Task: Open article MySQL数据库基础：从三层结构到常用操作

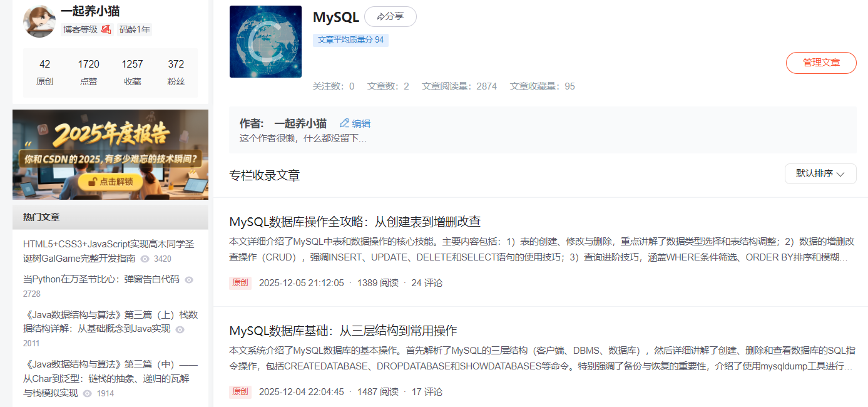Action: pos(343,331)
